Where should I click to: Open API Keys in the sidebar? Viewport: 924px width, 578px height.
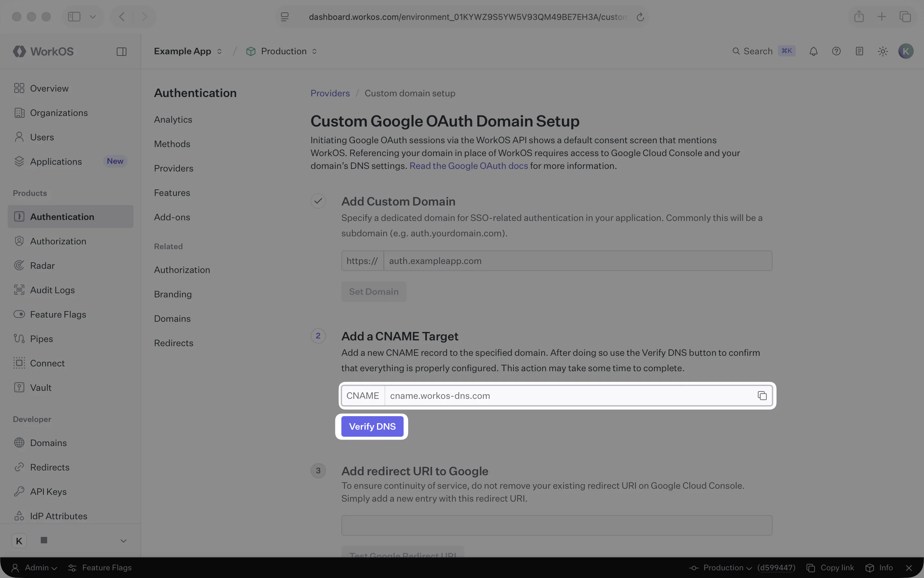click(71, 492)
